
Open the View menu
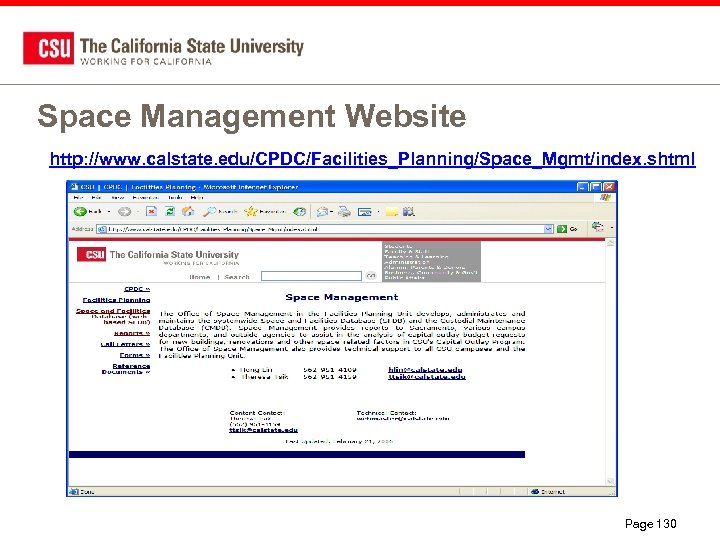[118, 197]
